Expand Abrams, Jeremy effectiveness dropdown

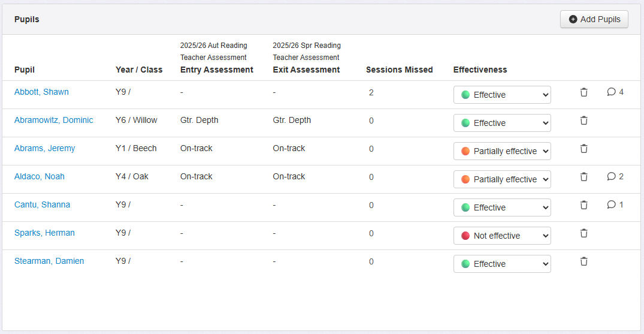tap(502, 151)
